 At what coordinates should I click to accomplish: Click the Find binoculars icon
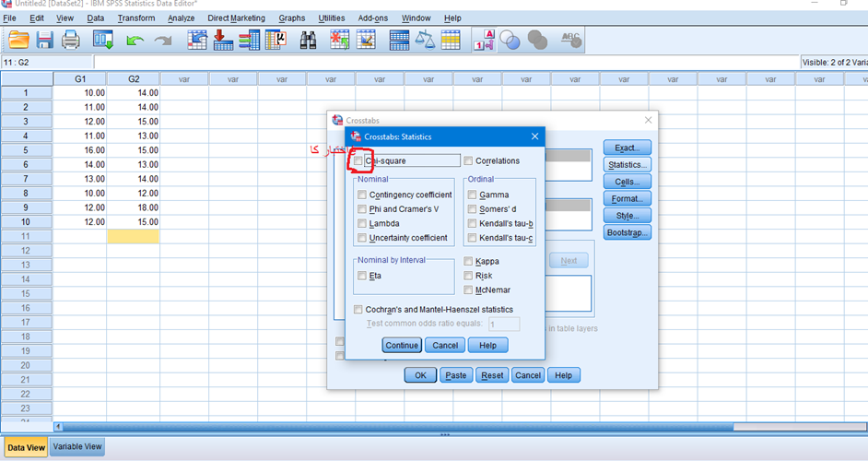pos(308,41)
